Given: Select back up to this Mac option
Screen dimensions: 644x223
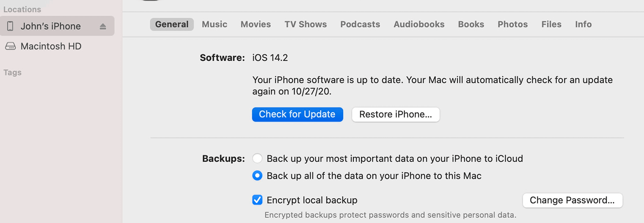Looking at the screenshot, I should tap(257, 176).
